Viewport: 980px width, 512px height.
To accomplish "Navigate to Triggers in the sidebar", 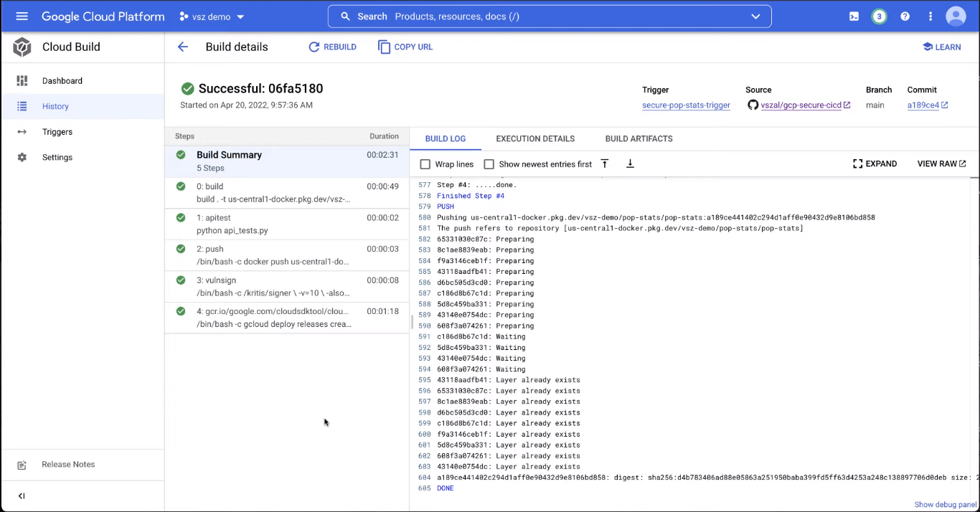I will 57,131.
